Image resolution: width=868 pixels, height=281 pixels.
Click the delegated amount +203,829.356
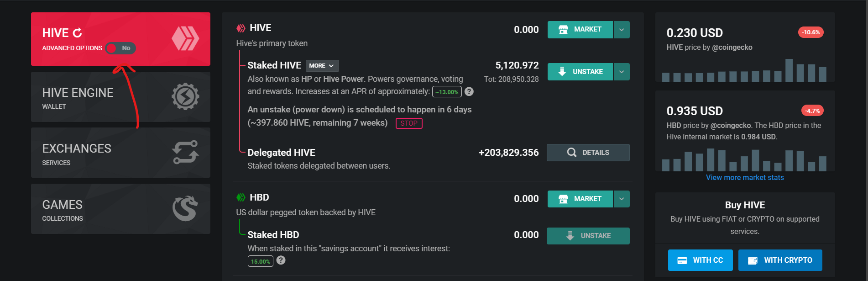508,153
